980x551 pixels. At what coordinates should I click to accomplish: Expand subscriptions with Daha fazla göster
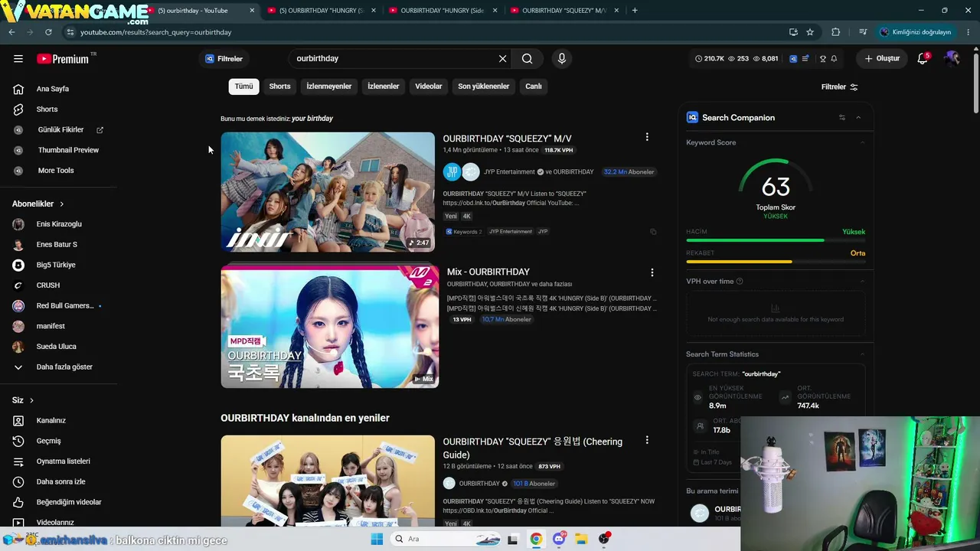click(64, 367)
